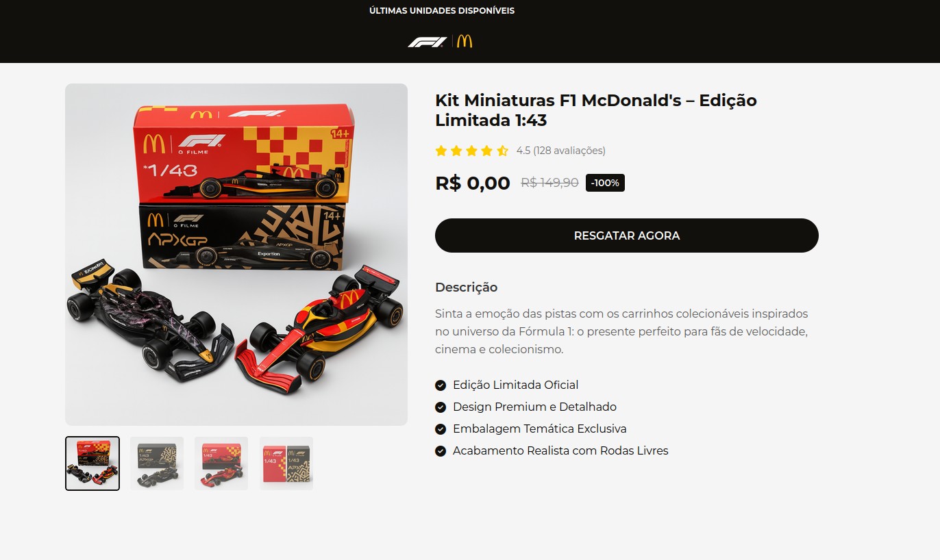Click checkmark beside Embalagem Temática Exclusiva
The width and height of the screenshot is (940, 560).
click(441, 429)
